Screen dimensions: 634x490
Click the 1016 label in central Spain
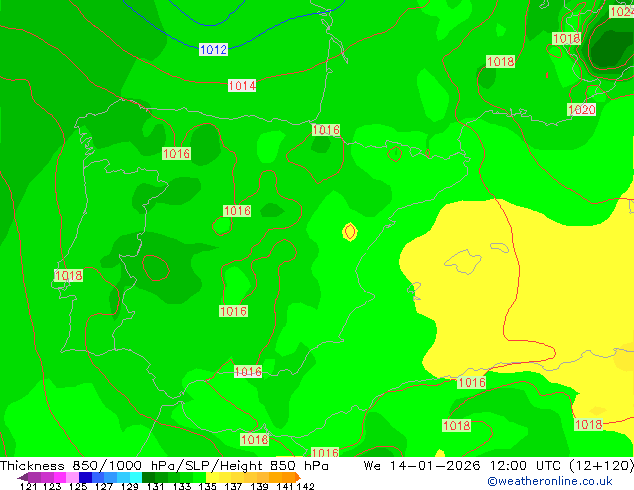237,211
